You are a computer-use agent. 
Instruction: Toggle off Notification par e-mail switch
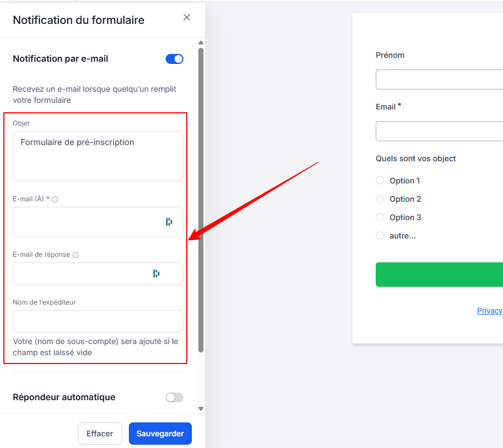pos(175,59)
